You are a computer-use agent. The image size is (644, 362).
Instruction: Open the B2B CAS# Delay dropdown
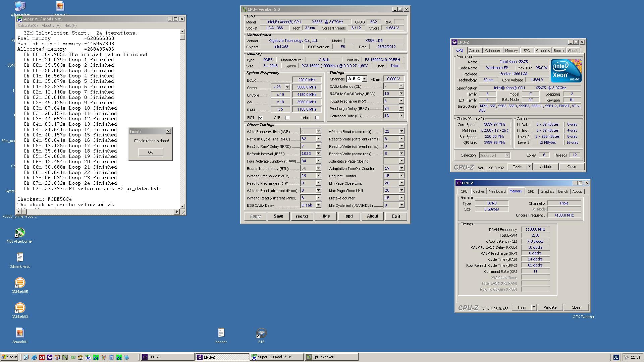tap(318, 205)
